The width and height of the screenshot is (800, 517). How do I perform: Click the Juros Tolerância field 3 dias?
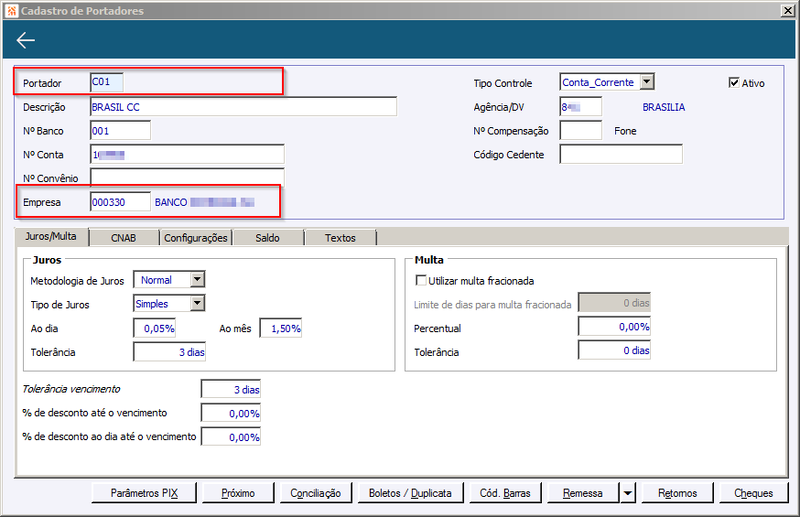[x=169, y=352]
